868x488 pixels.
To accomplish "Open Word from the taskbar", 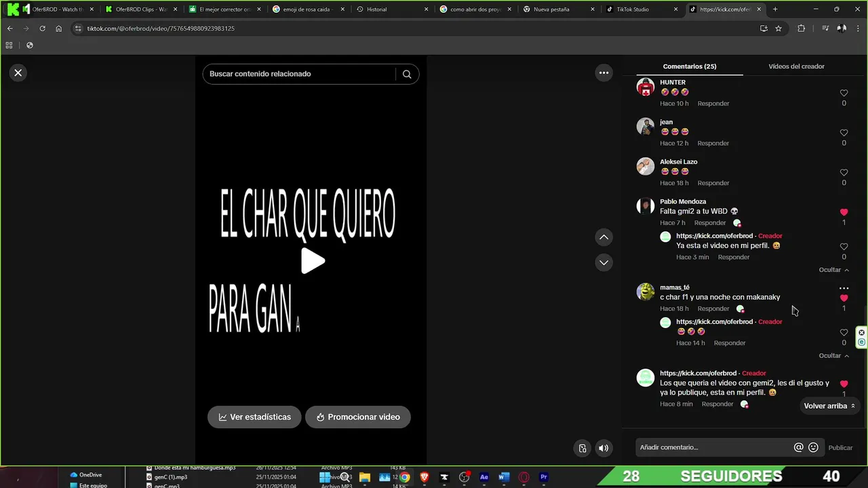I will (503, 477).
